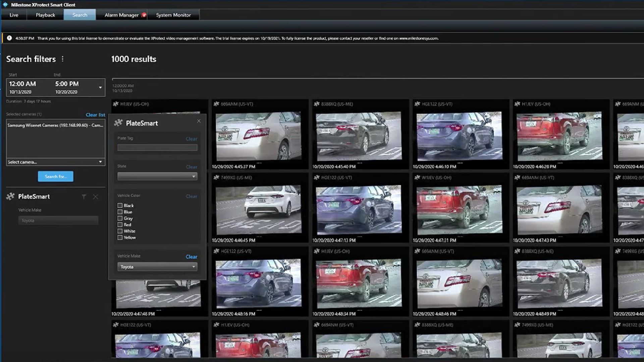
Task: Click plate icon on 669ANM 4:47:43 PM result
Action: [x=518, y=177]
